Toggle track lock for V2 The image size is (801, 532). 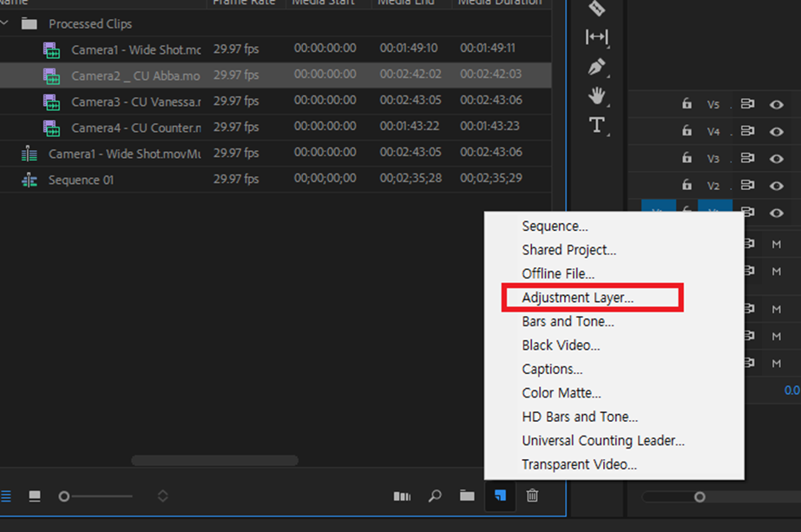tap(687, 185)
